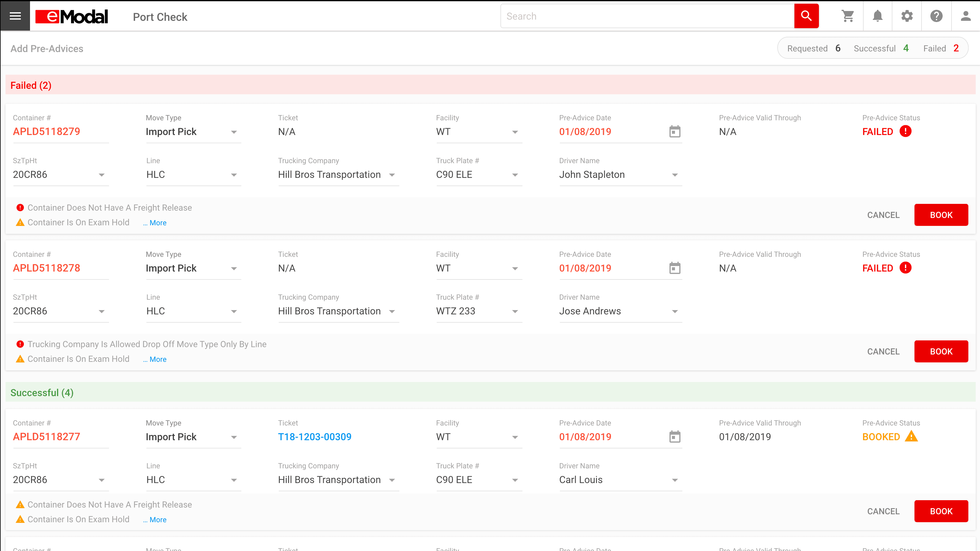Click CANCEL for container APLD5118278
The image size is (980, 551).
click(x=883, y=351)
